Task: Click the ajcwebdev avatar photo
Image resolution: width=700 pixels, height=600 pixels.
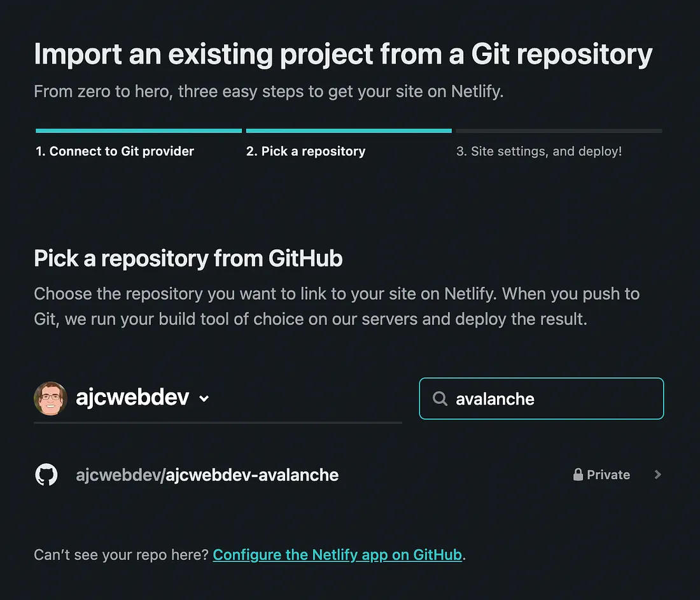Action: click(50, 398)
